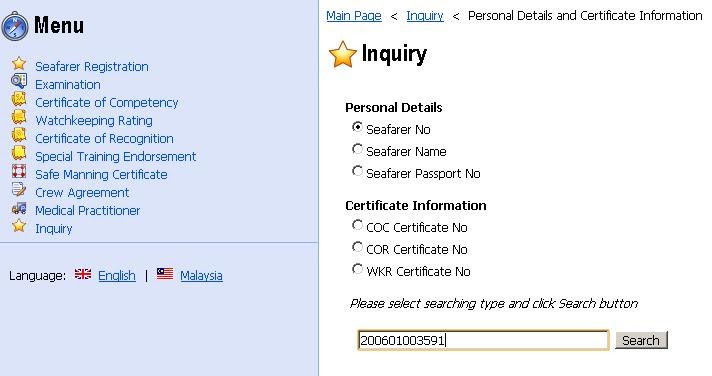Click the notepad icon beside Crew Agreement
This screenshot has width=712, height=376.
tap(19, 189)
